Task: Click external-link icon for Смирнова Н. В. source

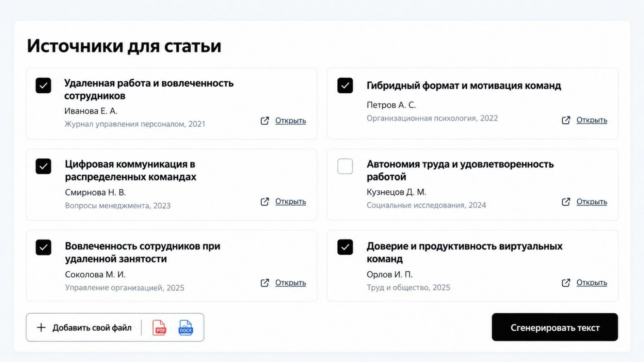Action: tap(265, 201)
